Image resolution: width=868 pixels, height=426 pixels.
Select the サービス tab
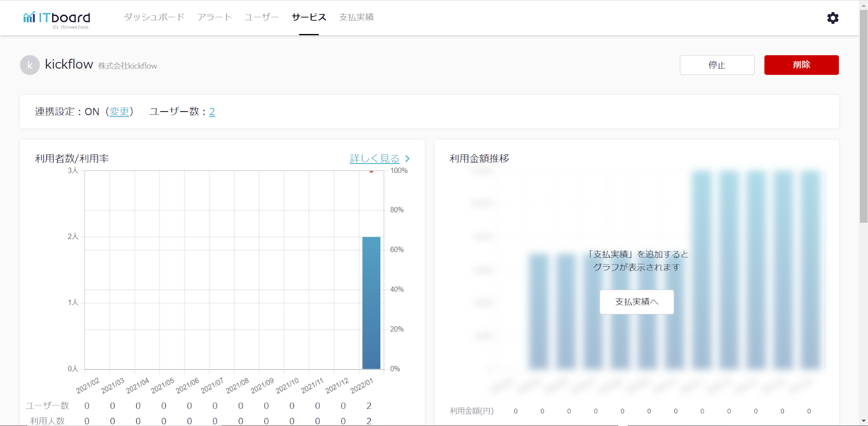point(309,17)
